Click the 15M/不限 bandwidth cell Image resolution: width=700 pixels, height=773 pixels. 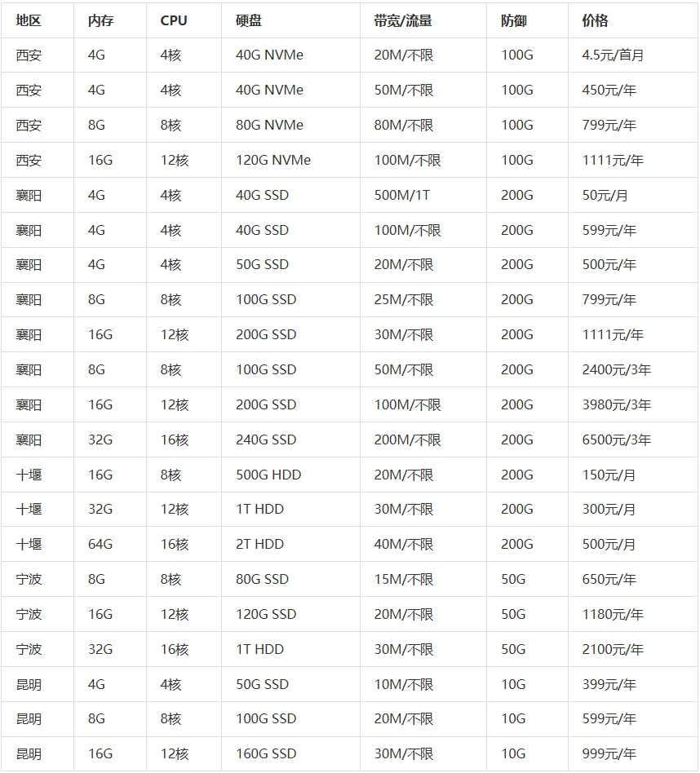pos(404,580)
